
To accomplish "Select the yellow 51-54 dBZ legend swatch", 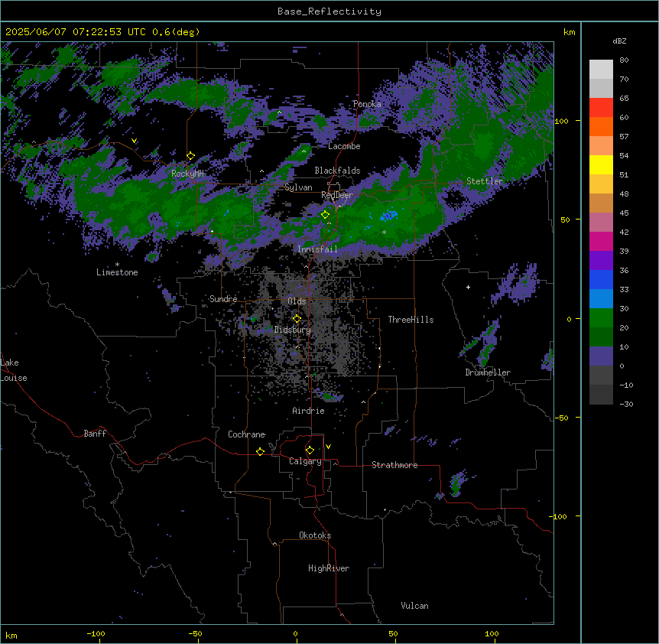I will (601, 164).
